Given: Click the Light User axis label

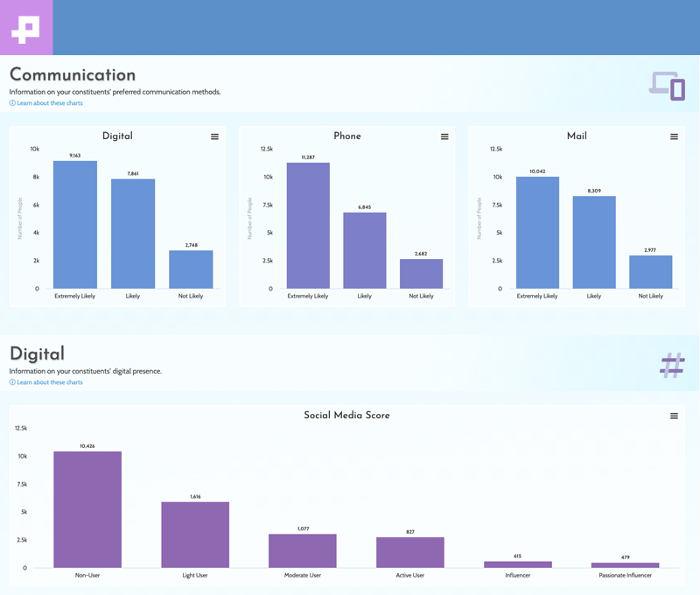Looking at the screenshot, I should 193,576.
